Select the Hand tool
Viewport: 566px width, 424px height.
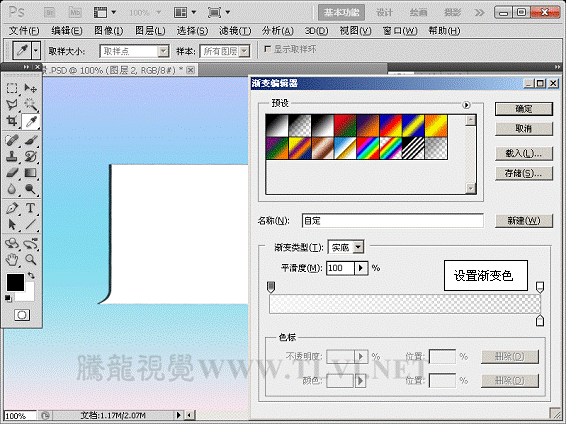click(12, 259)
